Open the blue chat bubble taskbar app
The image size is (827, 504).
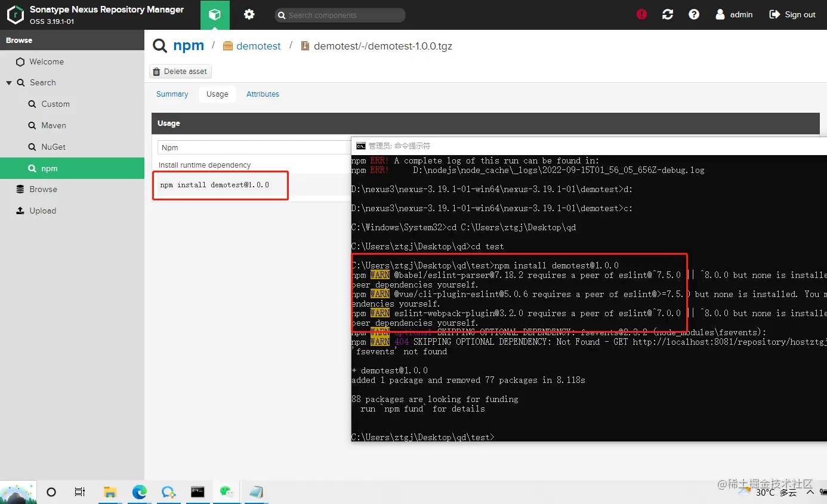(x=168, y=492)
